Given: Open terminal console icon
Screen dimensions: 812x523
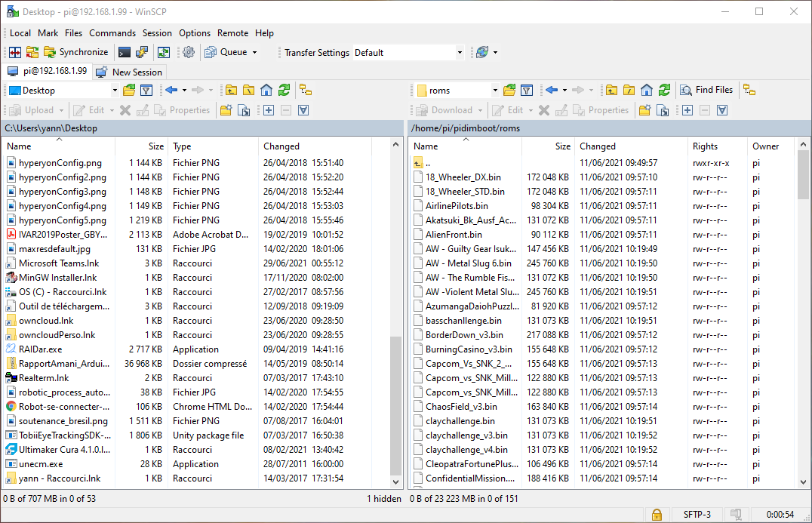Looking at the screenshot, I should click(x=125, y=52).
